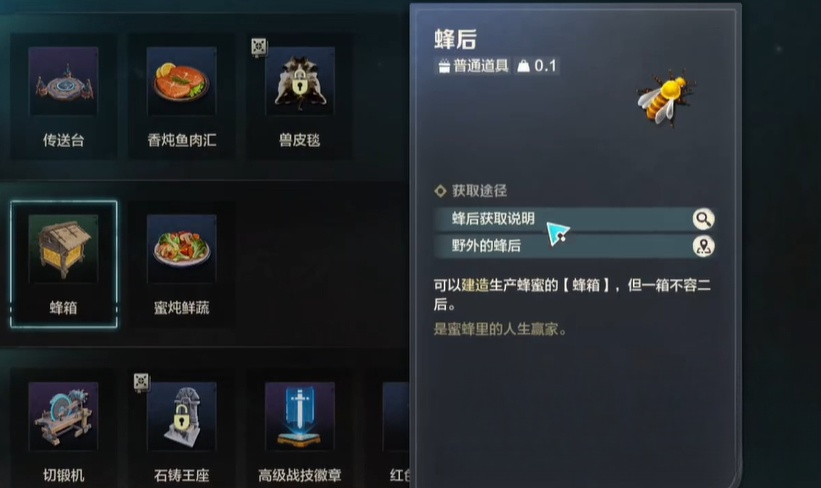Screen dimensions: 821x488
Task: Click the 0.1 weight tag
Action: coord(537,66)
